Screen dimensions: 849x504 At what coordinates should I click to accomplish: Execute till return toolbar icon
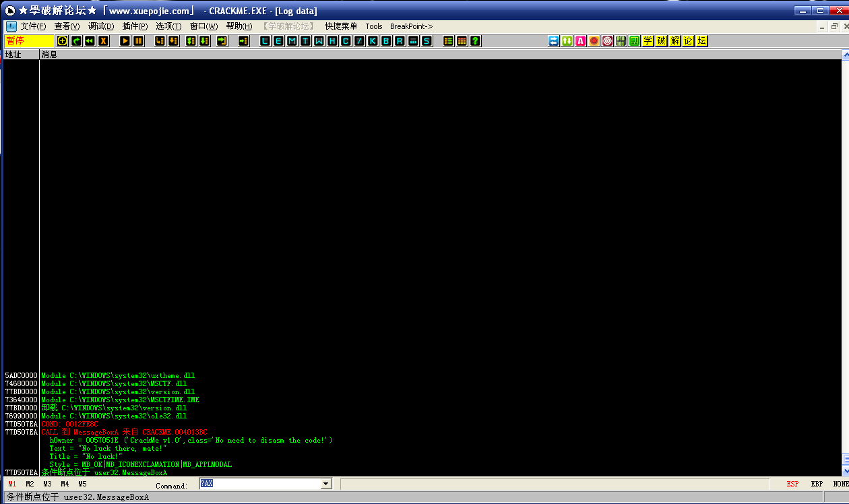[222, 41]
